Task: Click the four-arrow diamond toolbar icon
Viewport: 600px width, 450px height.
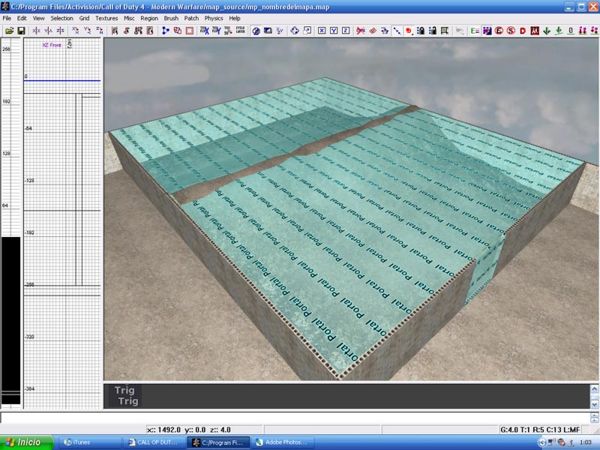Action: pos(294,31)
